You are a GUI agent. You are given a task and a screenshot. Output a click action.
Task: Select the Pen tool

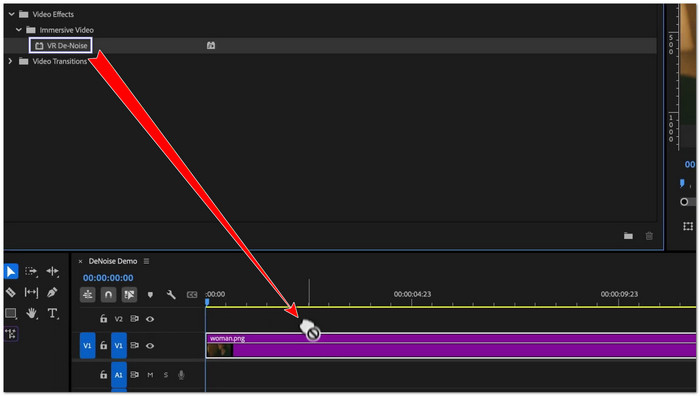point(52,292)
